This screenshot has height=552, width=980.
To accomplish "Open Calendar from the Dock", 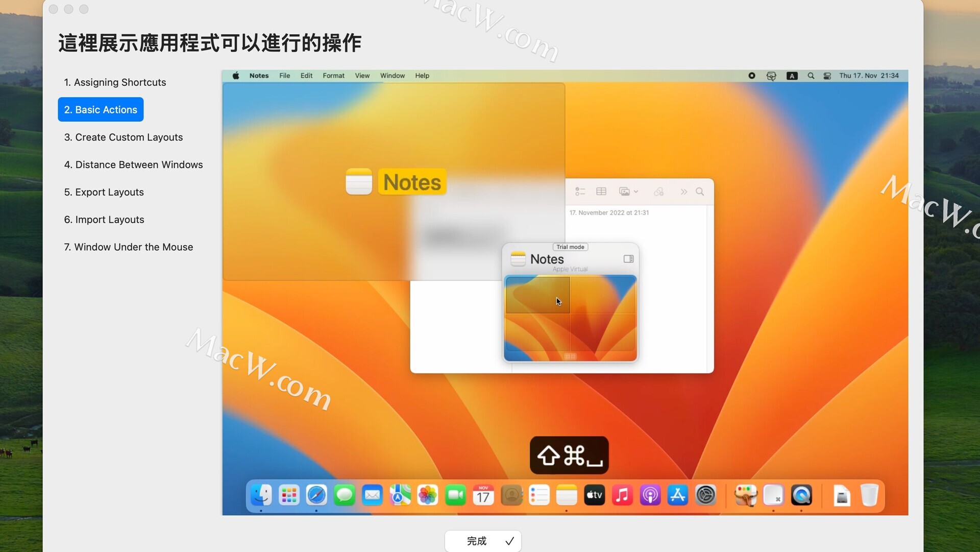I will point(483,495).
